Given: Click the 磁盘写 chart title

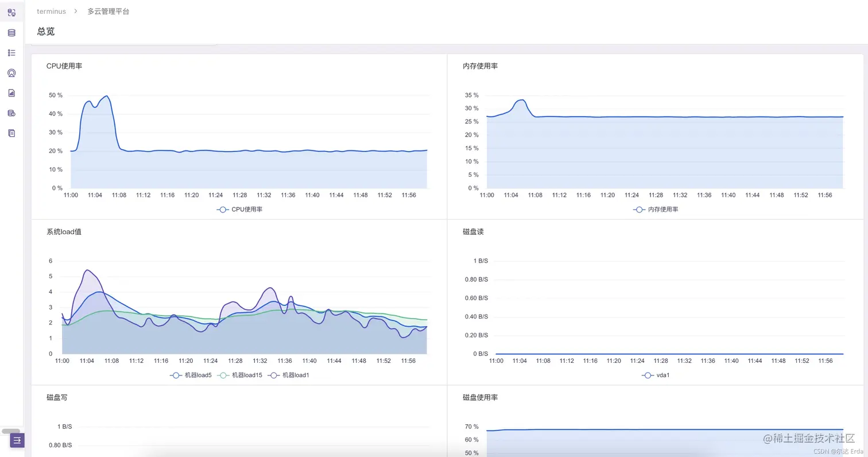Looking at the screenshot, I should coord(57,397).
